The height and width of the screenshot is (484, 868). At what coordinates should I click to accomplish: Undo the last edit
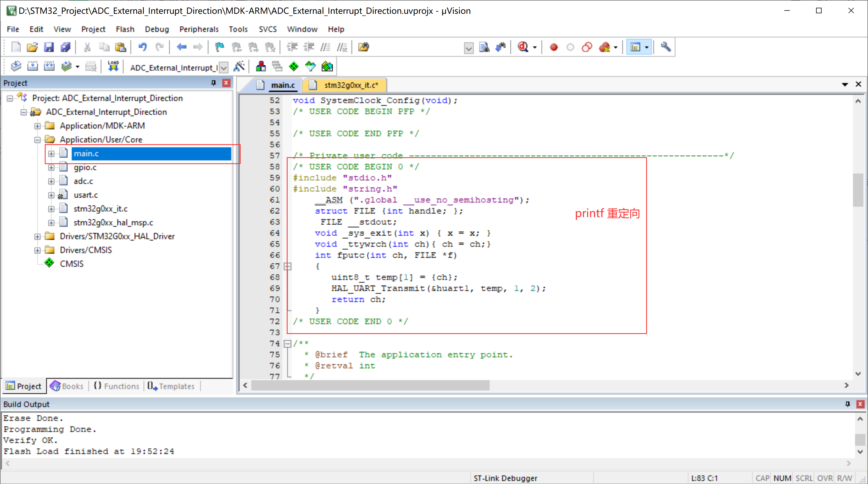(143, 47)
